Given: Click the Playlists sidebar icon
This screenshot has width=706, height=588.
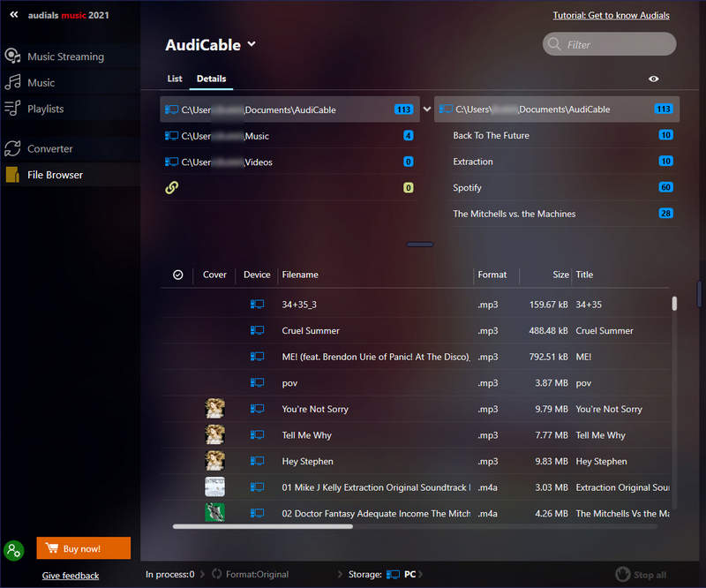Looking at the screenshot, I should click(12, 109).
